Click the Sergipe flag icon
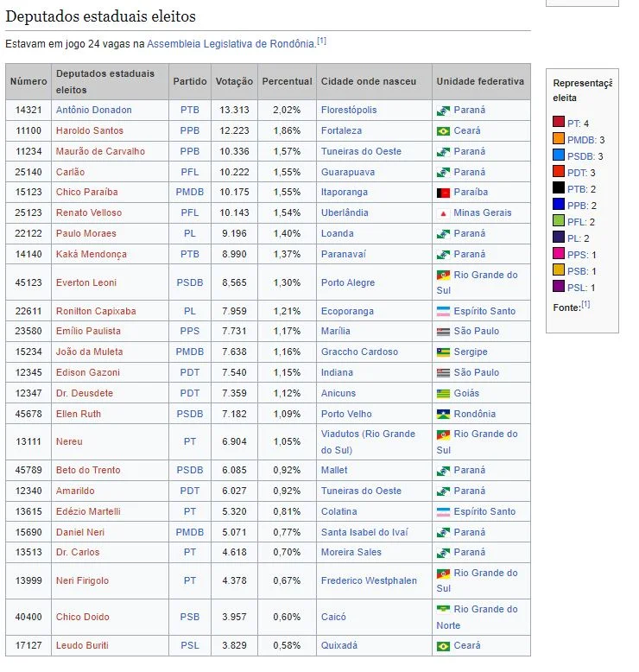This screenshot has width=639, height=672. tap(443, 352)
